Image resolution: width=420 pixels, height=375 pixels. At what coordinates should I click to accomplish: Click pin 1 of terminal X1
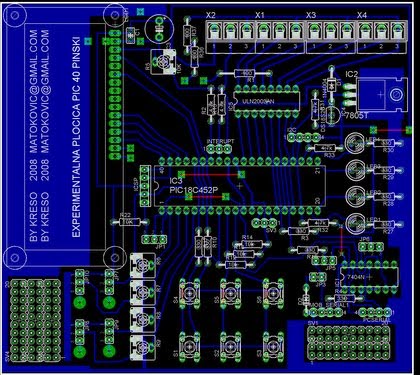[263, 32]
